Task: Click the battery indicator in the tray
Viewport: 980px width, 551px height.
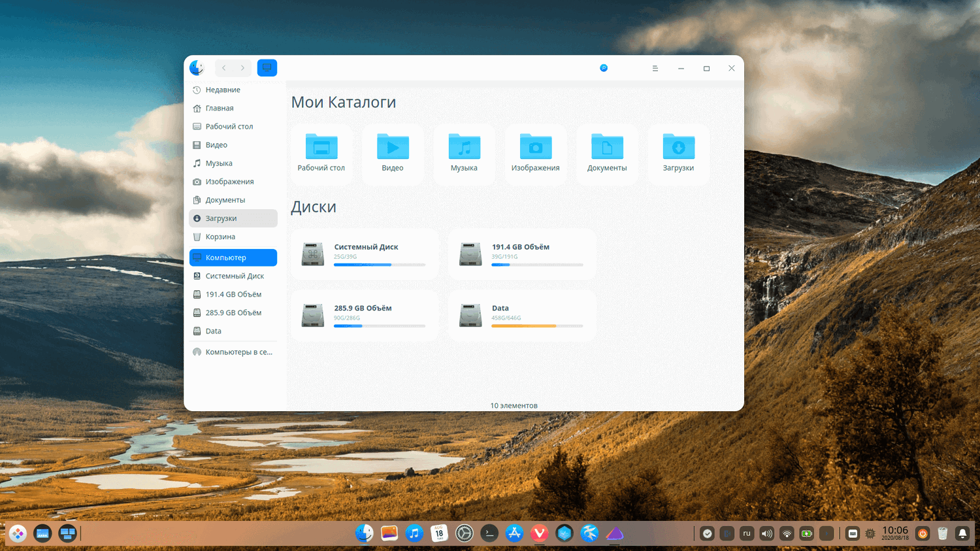Action: [807, 533]
